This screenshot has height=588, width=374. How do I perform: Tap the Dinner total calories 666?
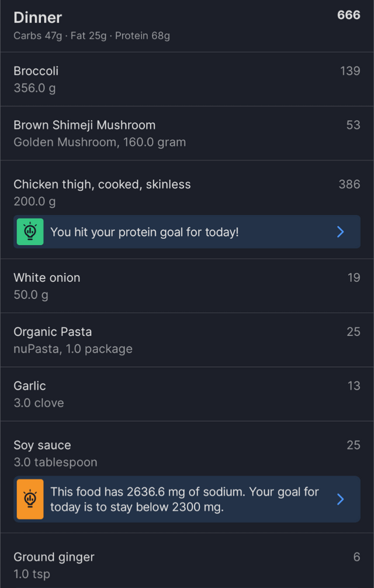[x=348, y=15]
